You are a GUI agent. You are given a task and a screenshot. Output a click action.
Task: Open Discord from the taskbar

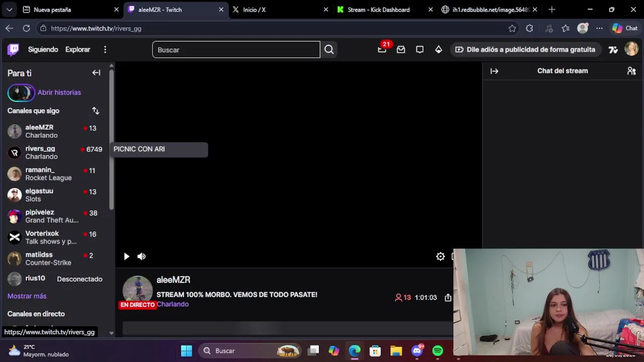click(x=417, y=350)
